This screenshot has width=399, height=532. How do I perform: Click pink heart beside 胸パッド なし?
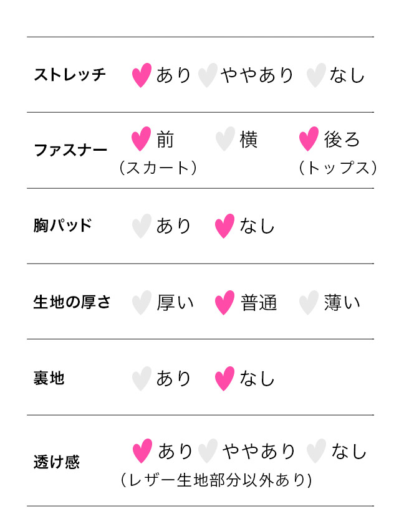point(224,226)
